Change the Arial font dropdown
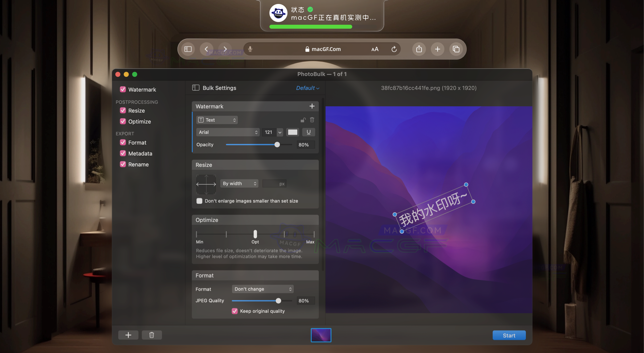 [x=228, y=132]
